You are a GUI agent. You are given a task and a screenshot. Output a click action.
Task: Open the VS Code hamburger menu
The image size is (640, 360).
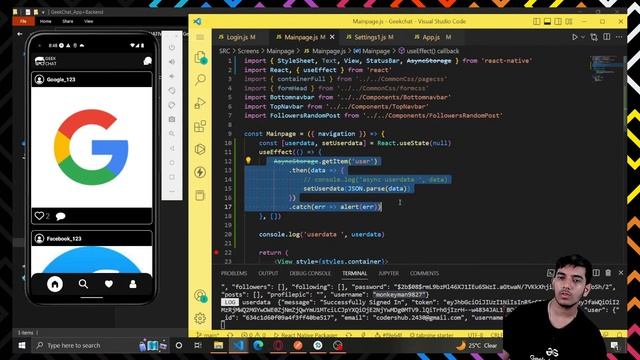click(x=200, y=37)
